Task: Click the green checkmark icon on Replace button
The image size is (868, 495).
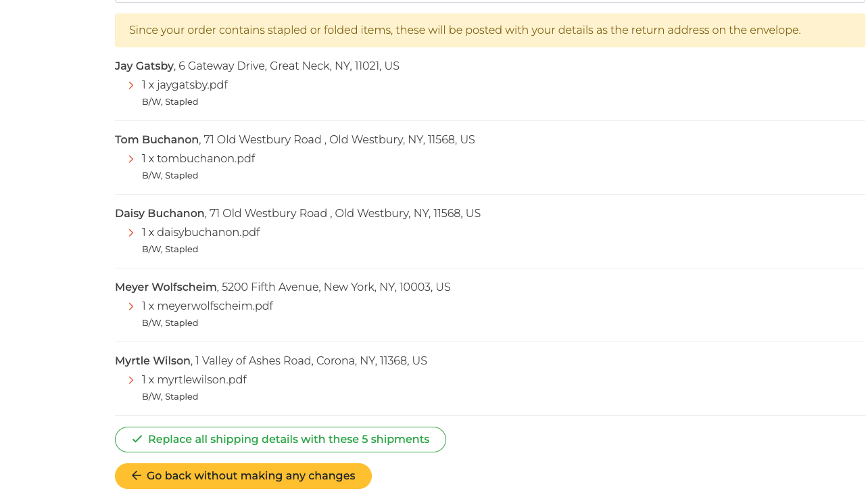Action: pyautogui.click(x=137, y=440)
